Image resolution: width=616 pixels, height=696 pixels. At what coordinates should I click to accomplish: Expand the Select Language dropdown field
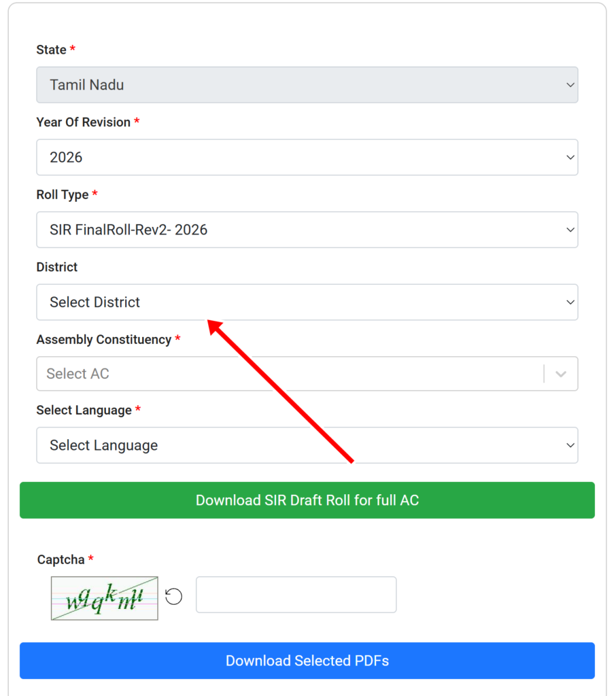[307, 445]
